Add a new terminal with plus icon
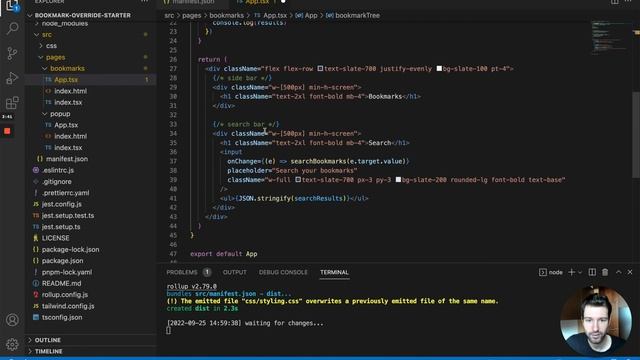The height and width of the screenshot is (360, 640). pyautogui.click(x=571, y=272)
